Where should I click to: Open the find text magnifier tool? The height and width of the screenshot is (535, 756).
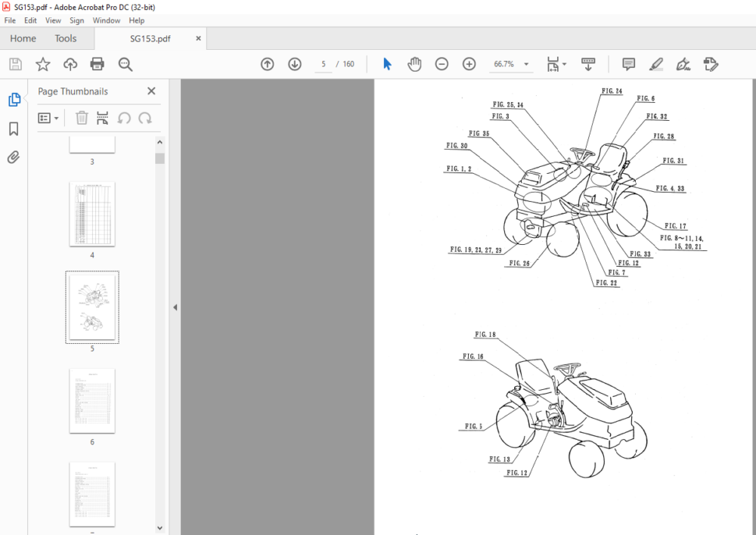tap(125, 64)
